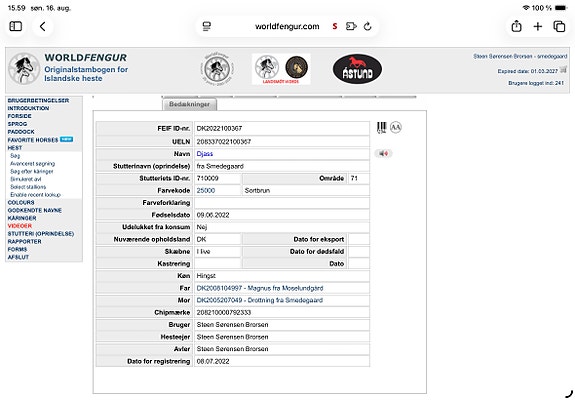Viewport: 575px width, 400px height.
Task: Open sire Magnus fra Moselundgård link
Action: [260, 288]
